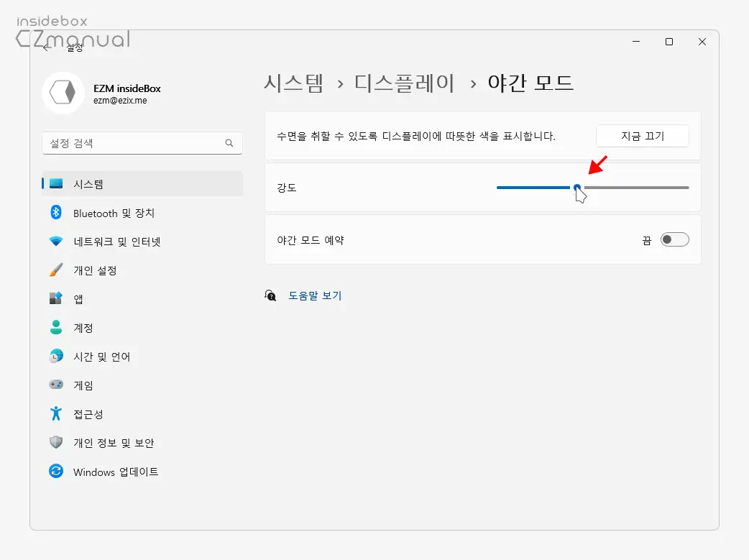Open 접근성 using the accessibility icon
749x560 pixels.
click(x=56, y=414)
